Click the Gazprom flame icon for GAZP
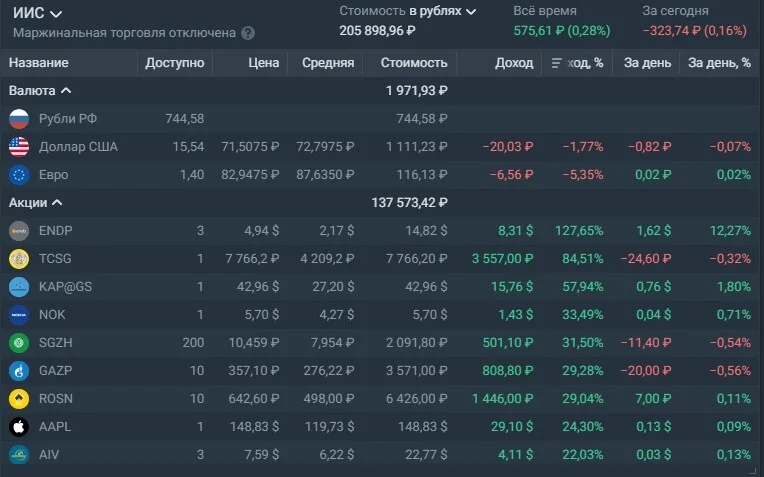 pyautogui.click(x=19, y=371)
